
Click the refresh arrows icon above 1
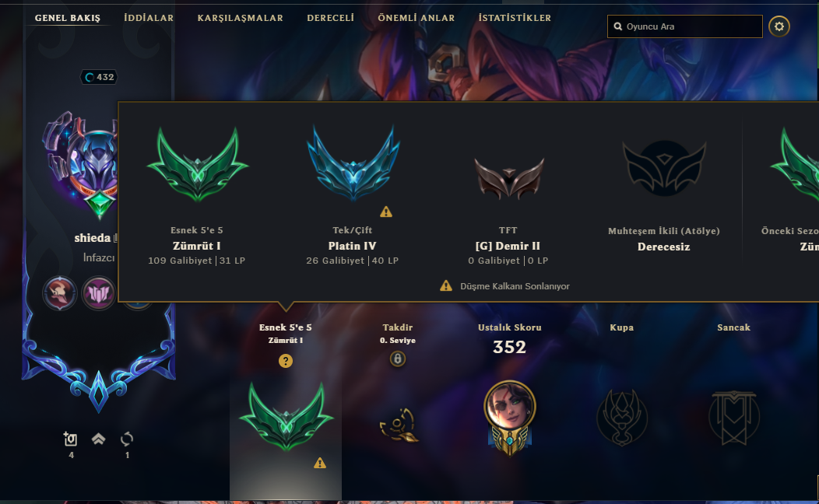click(127, 439)
